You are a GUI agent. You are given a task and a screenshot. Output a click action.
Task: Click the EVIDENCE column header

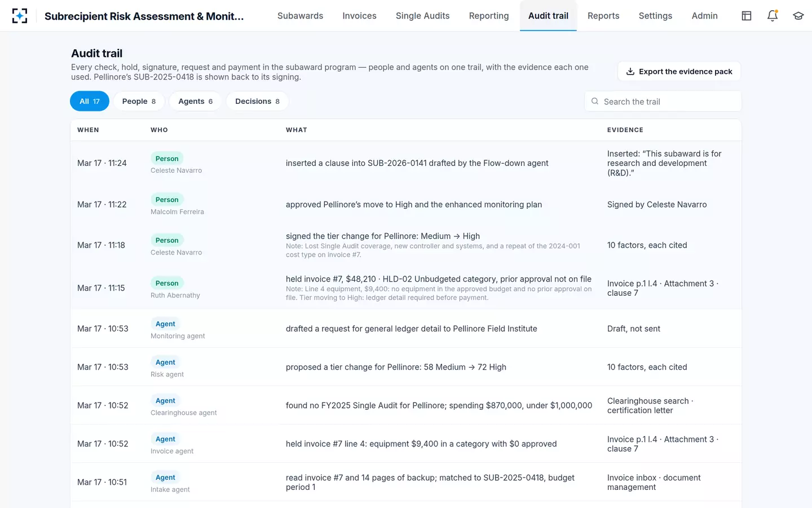pos(625,130)
